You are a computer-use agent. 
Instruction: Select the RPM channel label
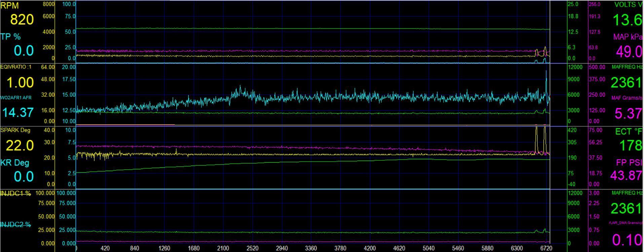point(10,6)
